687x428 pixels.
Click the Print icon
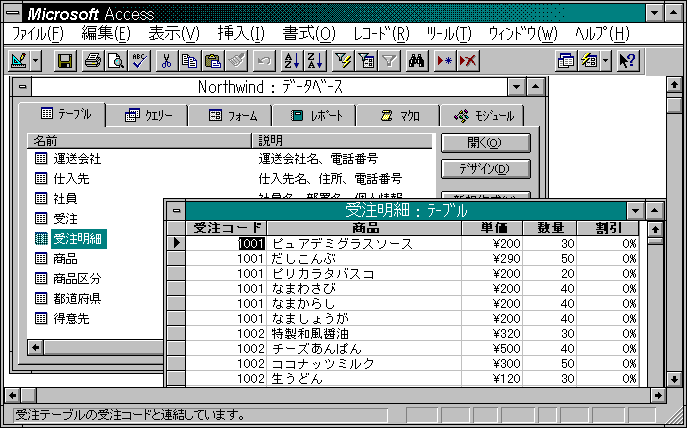point(93,61)
